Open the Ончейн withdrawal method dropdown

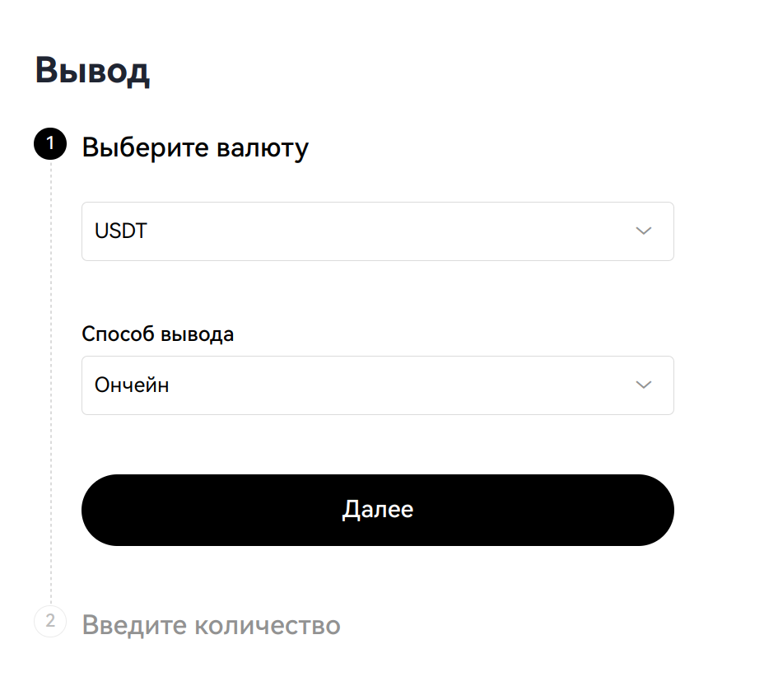377,385
